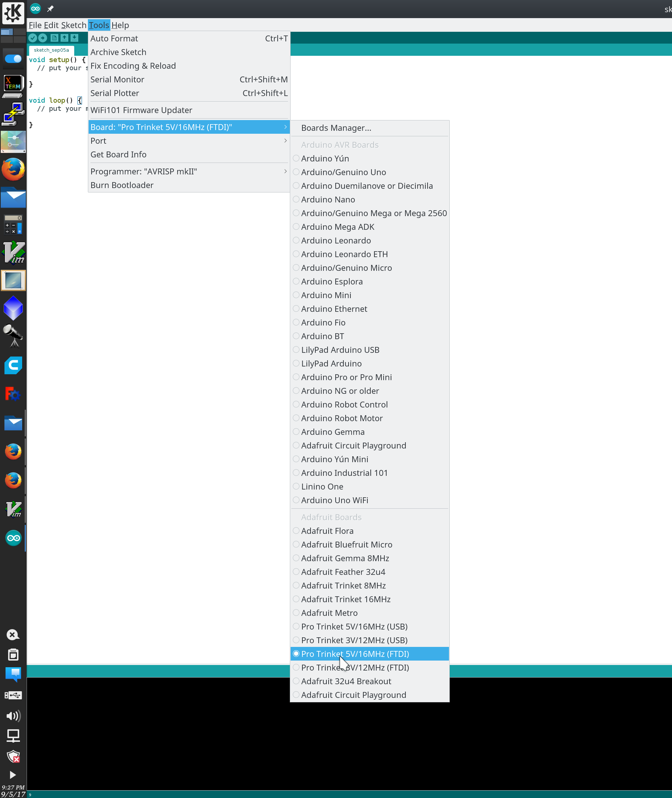This screenshot has width=672, height=798.
Task: Open the File menu
Action: pos(35,25)
